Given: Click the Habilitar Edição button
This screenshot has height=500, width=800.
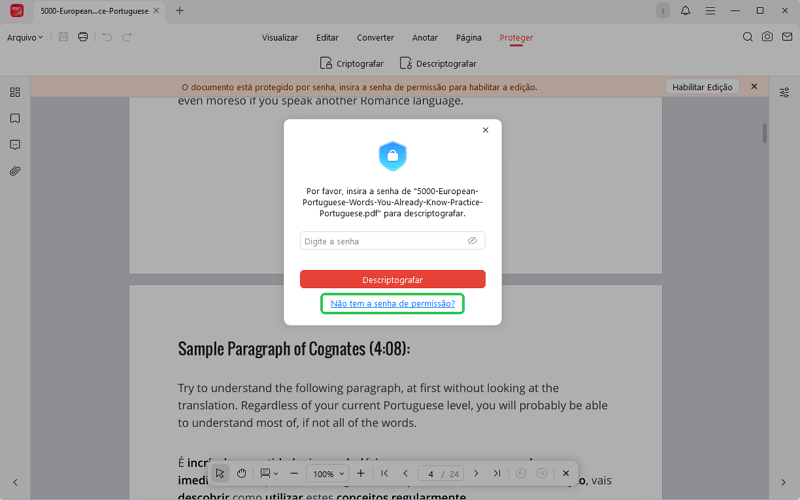Looking at the screenshot, I should [702, 87].
